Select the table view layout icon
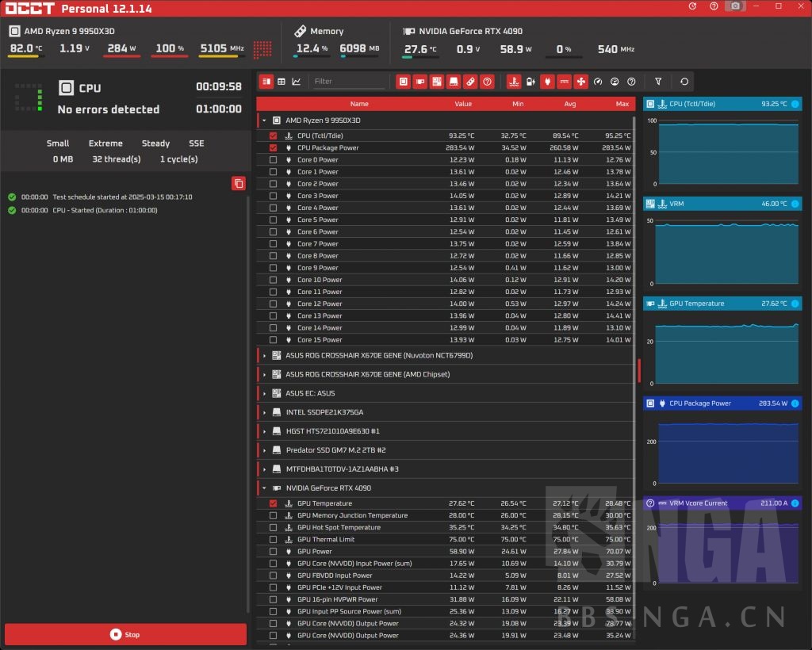The width and height of the screenshot is (812, 650). 281,81
